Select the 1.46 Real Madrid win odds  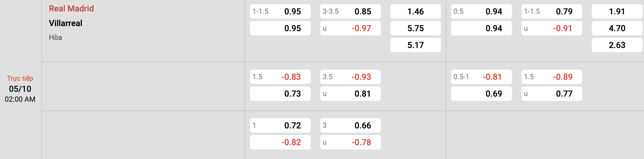coord(415,11)
